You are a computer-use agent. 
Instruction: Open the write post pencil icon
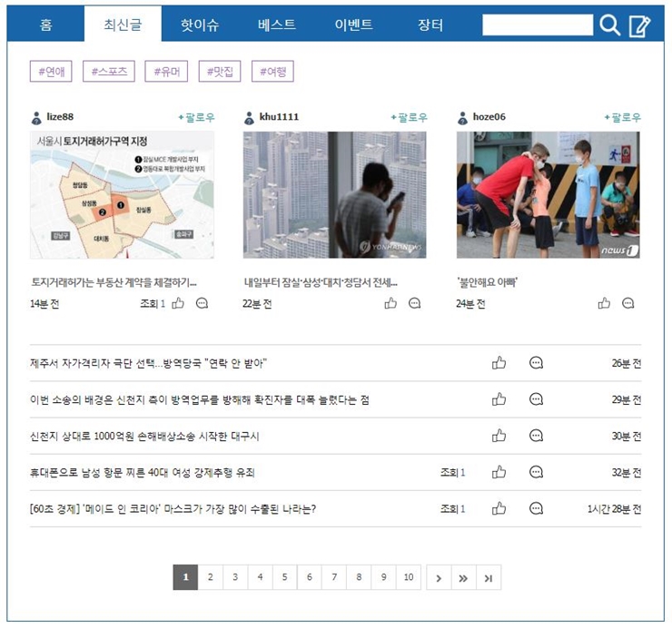pos(639,25)
